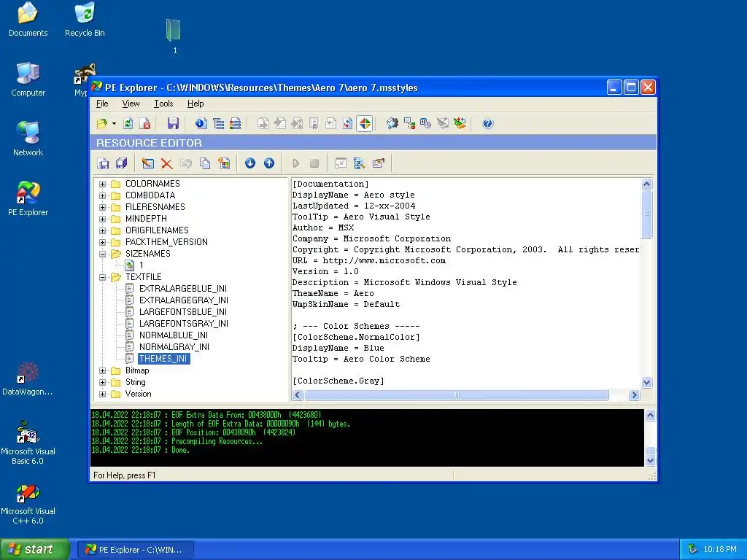Viewport: 747px width, 560px height.
Task: Click the text viewer's scroll right arrow
Action: [x=634, y=394]
